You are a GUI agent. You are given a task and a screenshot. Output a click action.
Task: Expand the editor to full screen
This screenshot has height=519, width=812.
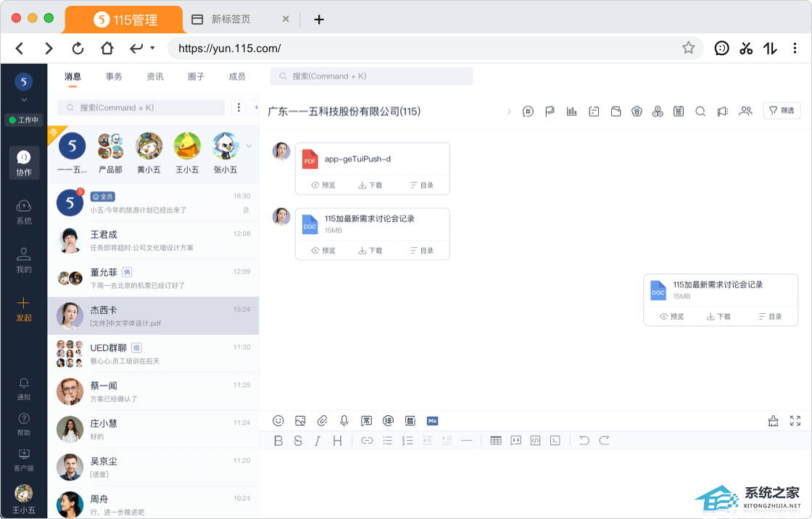point(795,420)
